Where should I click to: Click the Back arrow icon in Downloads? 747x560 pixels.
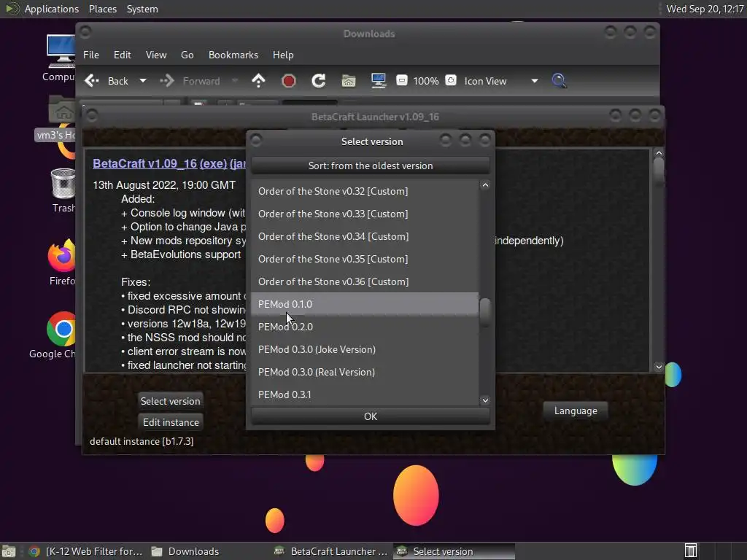(x=92, y=81)
